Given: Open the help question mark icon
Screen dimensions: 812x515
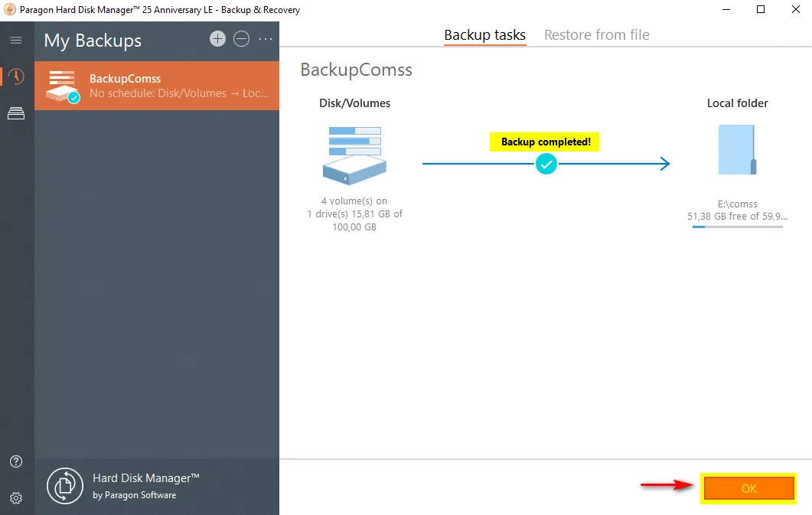Looking at the screenshot, I should point(16,461).
